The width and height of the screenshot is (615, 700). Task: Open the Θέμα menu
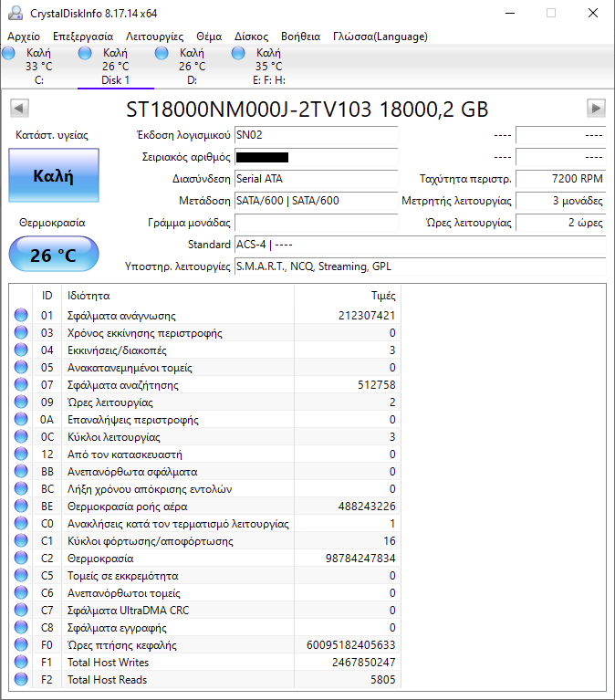[209, 37]
